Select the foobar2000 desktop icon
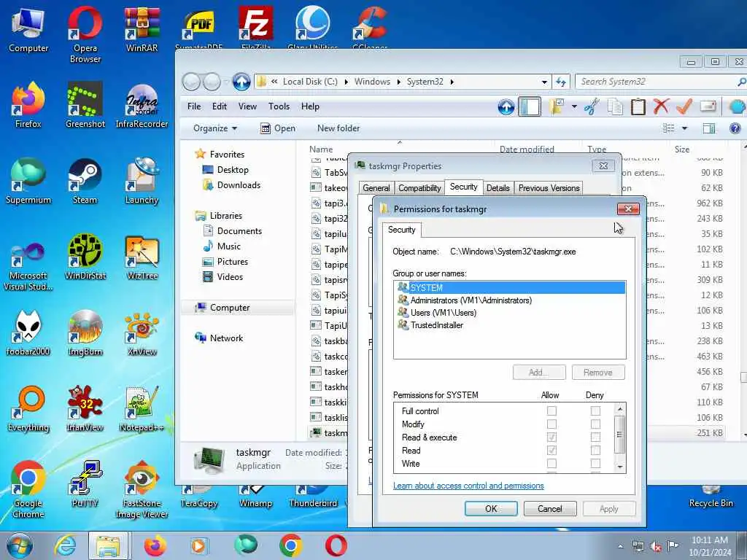This screenshot has height=560, width=747. coord(28,333)
